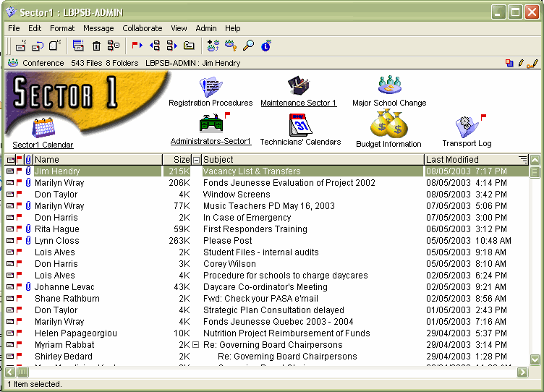Open the Major School Change conference icon
The height and width of the screenshot is (392, 544).
[x=389, y=85]
